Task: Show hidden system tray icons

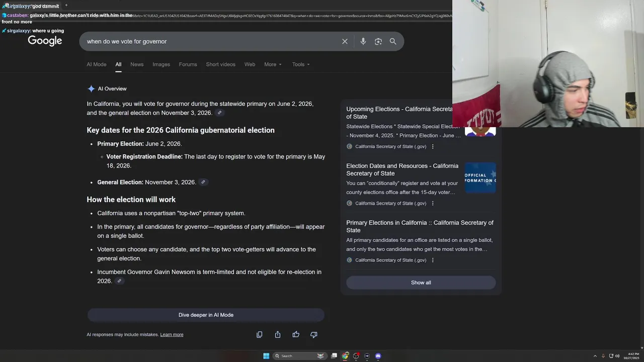Action: pyautogui.click(x=595, y=356)
